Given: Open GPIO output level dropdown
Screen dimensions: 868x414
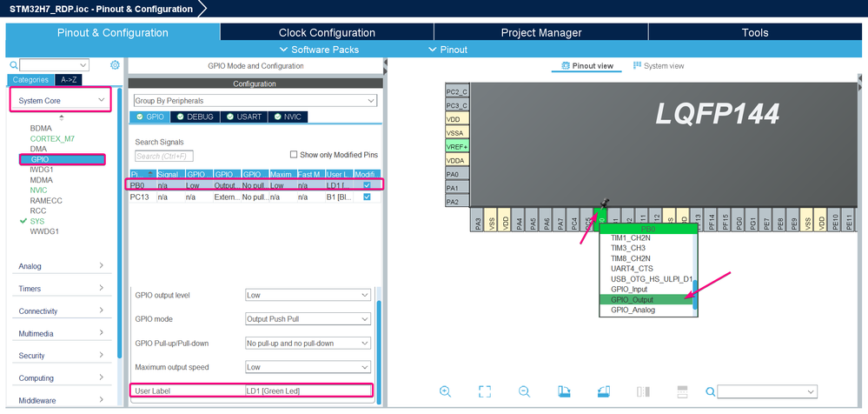Looking at the screenshot, I should point(308,295).
